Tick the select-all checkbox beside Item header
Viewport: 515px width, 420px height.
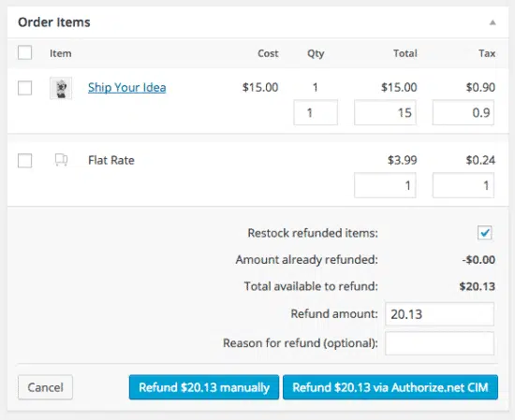(25, 52)
